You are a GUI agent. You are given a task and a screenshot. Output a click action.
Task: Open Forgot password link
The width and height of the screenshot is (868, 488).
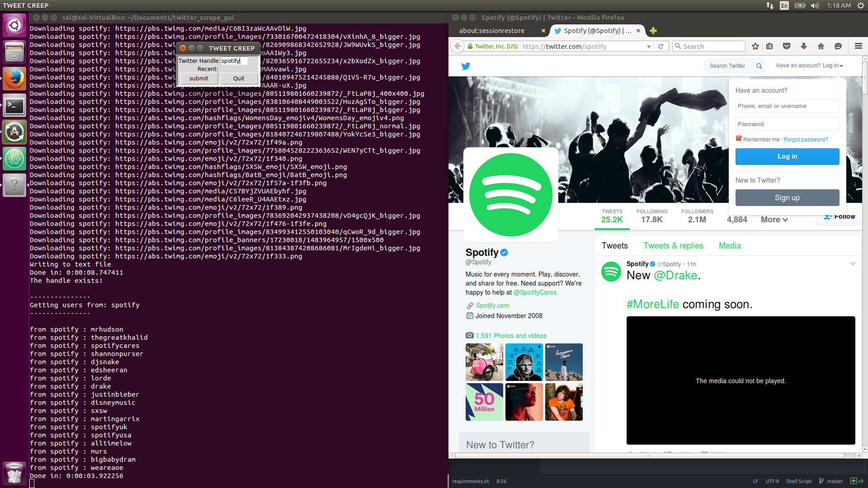point(806,140)
